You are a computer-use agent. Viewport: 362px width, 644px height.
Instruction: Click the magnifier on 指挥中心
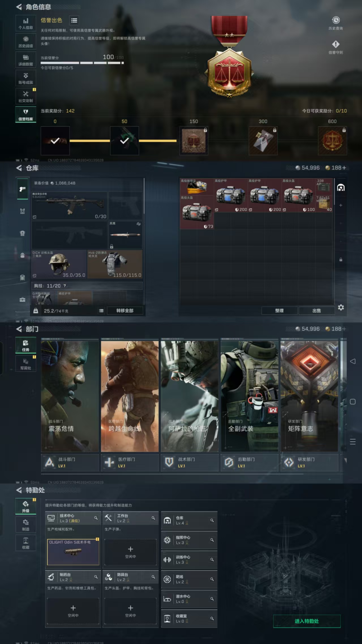[x=212, y=540]
